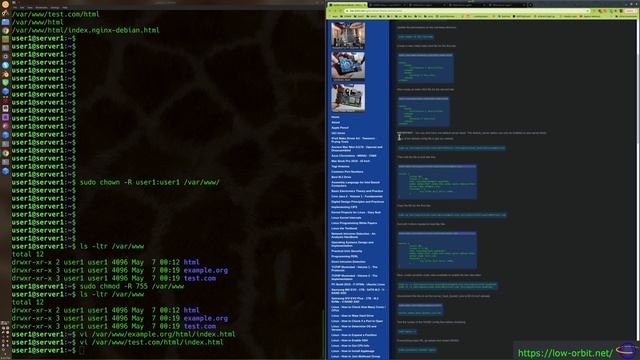Click the browser back button
The width and height of the screenshot is (640, 360).
[331, 11]
